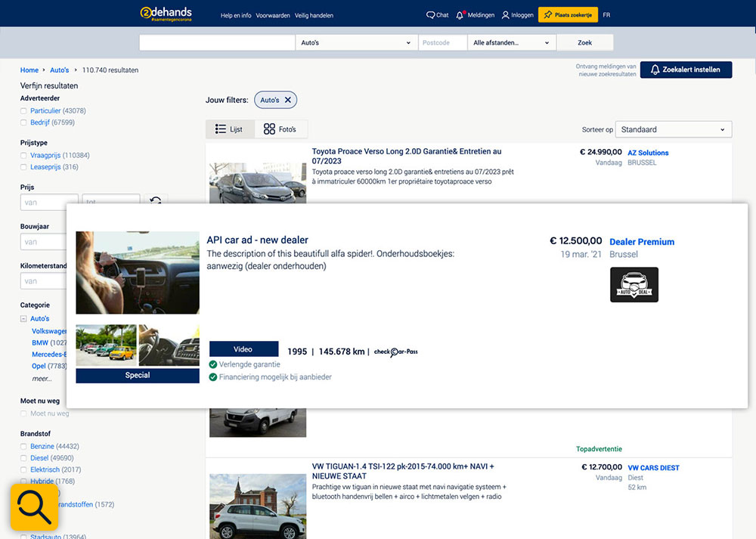Click the Prijs van field
This screenshot has height=539, width=756.
pos(49,202)
